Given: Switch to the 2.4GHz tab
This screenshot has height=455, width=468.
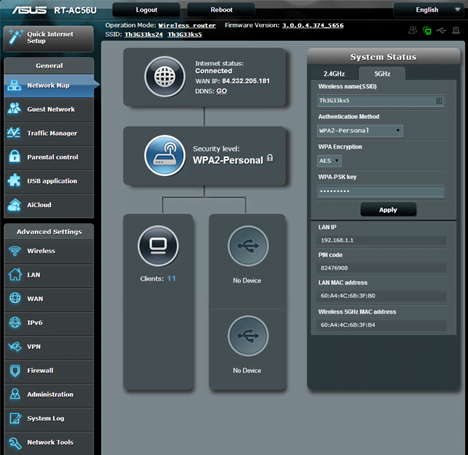Looking at the screenshot, I should (334, 74).
